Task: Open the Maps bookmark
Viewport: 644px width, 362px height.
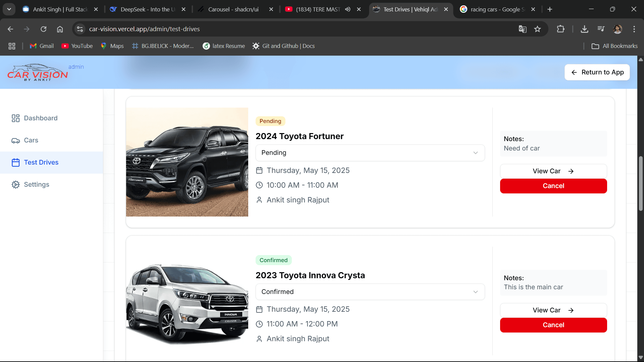Action: point(112,46)
